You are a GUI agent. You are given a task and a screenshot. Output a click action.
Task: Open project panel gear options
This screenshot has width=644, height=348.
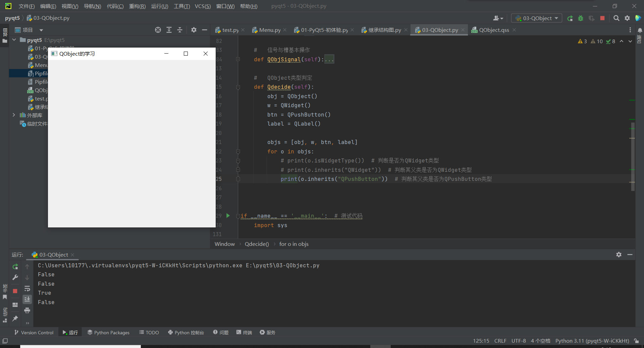[194, 30]
